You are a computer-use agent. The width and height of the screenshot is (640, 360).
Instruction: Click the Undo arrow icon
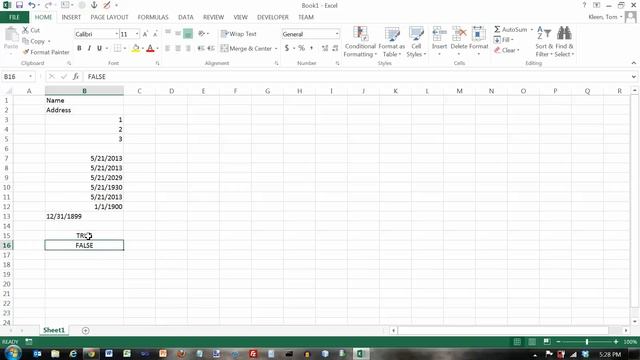pos(32,5)
